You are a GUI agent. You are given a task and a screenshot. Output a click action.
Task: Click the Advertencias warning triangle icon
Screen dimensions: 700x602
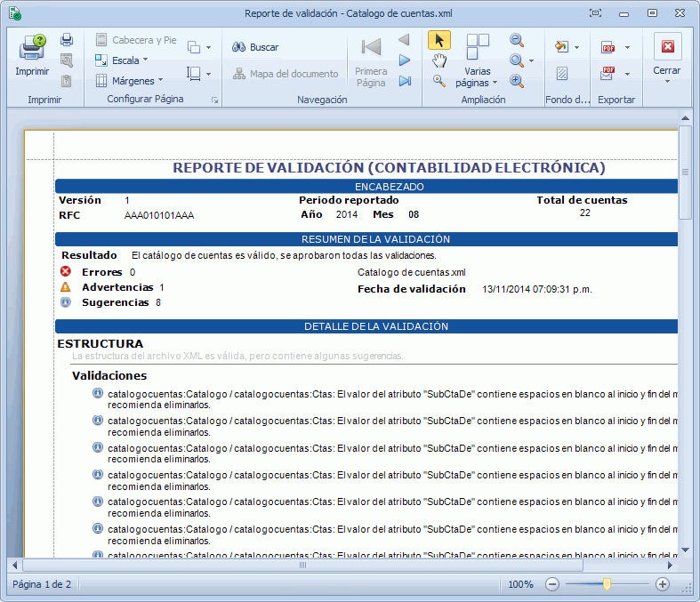coord(66,287)
